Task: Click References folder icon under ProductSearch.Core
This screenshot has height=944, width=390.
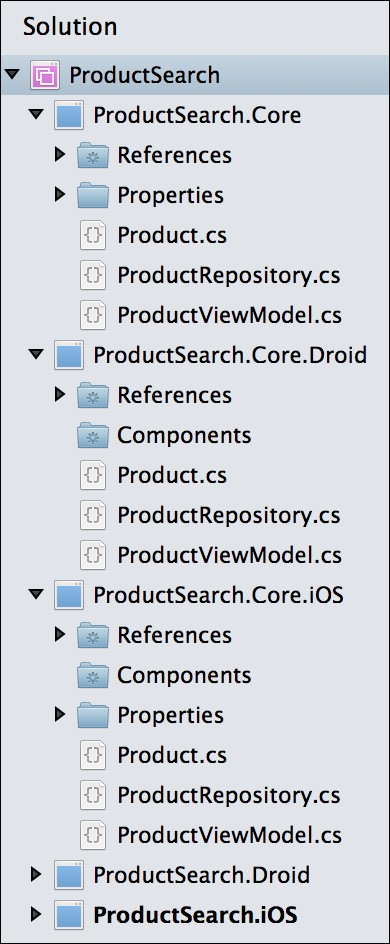Action: pyautogui.click(x=93, y=155)
